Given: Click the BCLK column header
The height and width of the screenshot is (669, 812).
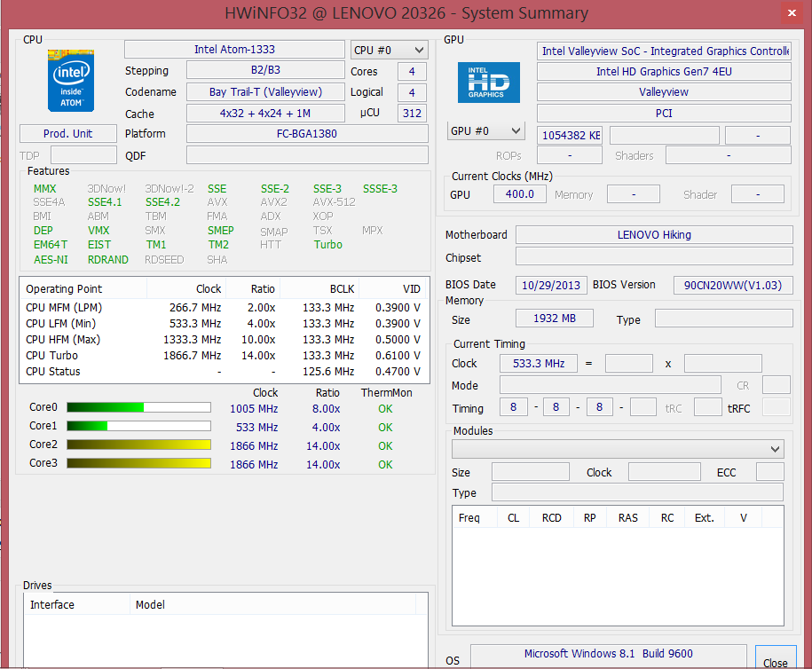Looking at the screenshot, I should [x=319, y=289].
